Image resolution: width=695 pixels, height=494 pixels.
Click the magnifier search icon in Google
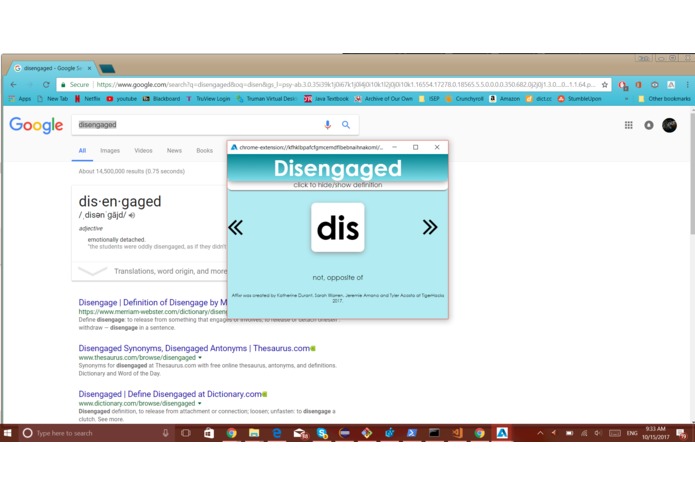point(346,125)
